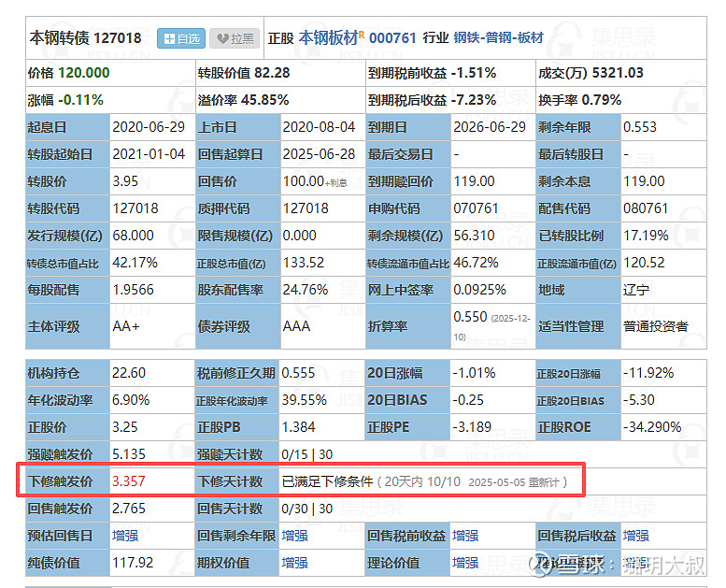726x588 pixels.
Task: Select 主体评级 value AA+
Action: (x=126, y=326)
